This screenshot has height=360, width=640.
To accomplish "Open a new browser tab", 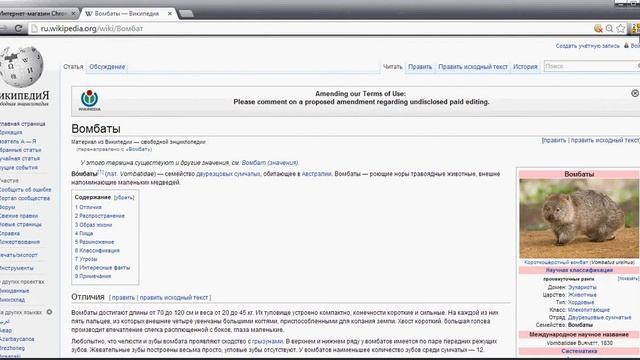I will (x=186, y=14).
